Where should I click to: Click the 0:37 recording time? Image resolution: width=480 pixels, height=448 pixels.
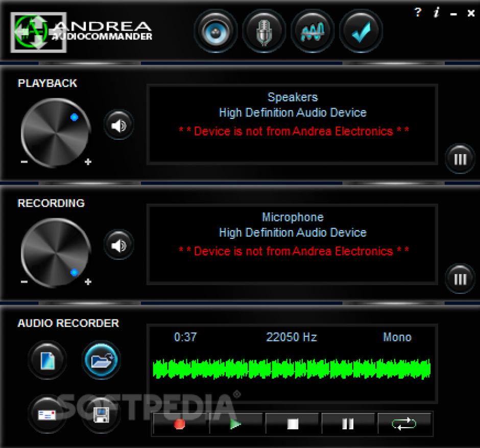pos(185,337)
